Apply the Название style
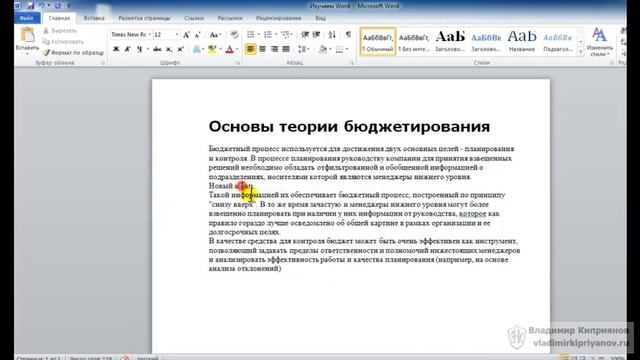This screenshot has width=640, height=360. click(x=522, y=42)
